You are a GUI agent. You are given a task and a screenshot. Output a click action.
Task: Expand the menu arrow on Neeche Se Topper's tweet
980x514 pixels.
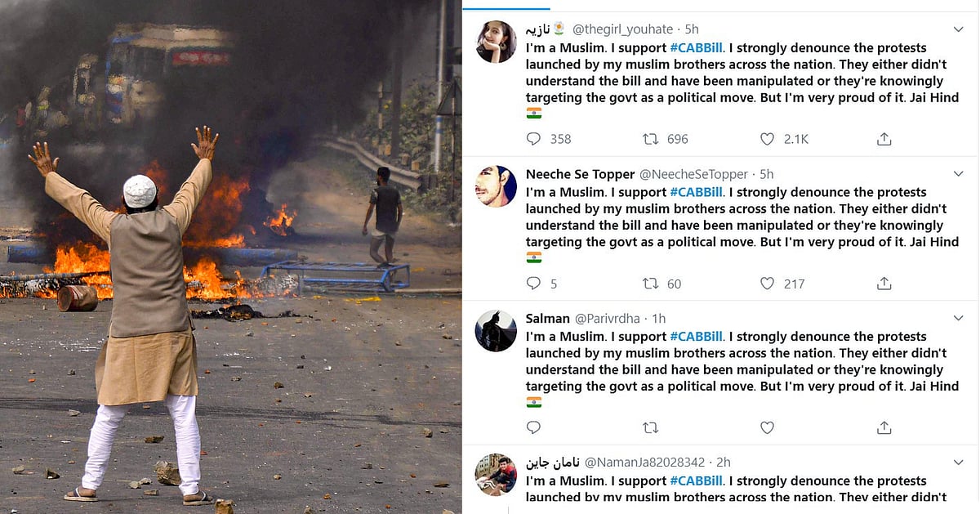click(x=959, y=174)
